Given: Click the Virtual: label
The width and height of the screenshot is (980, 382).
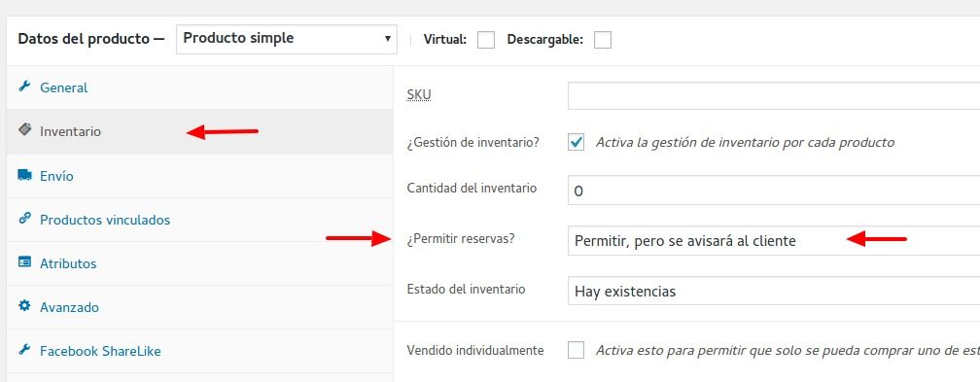Looking at the screenshot, I should click(x=445, y=40).
